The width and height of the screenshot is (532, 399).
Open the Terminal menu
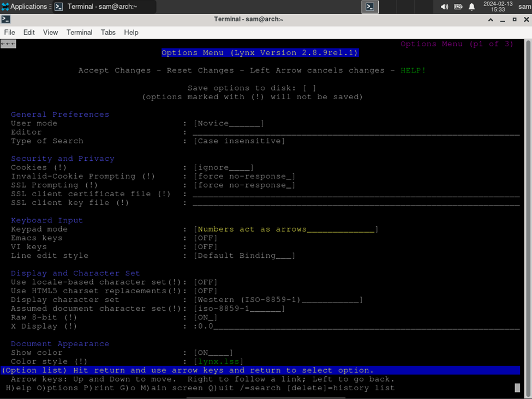(80, 33)
